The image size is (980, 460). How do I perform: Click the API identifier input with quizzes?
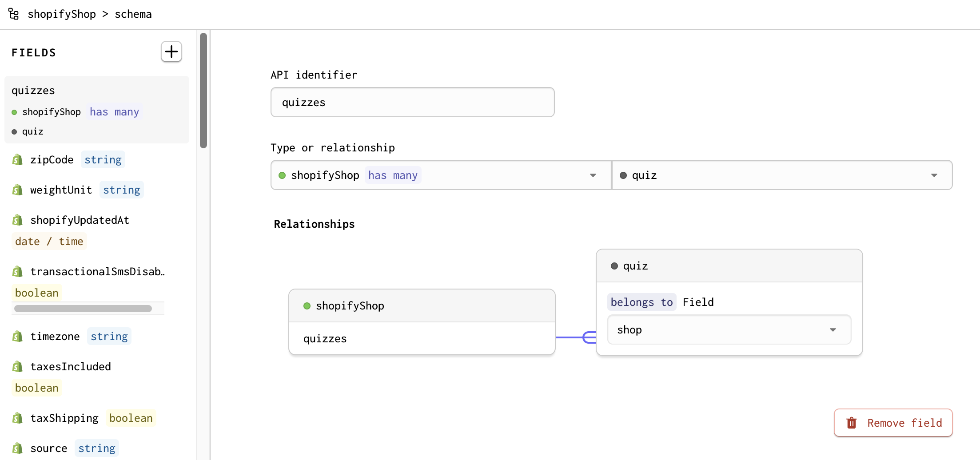pyautogui.click(x=413, y=103)
